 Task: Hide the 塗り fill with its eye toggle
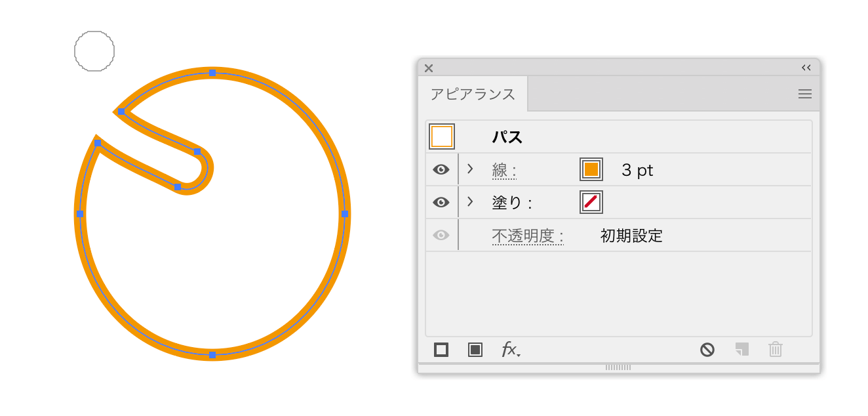tap(441, 201)
